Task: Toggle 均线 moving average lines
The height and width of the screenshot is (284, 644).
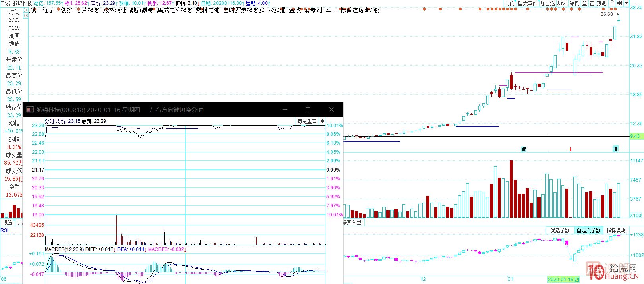Action: [x=562, y=3]
